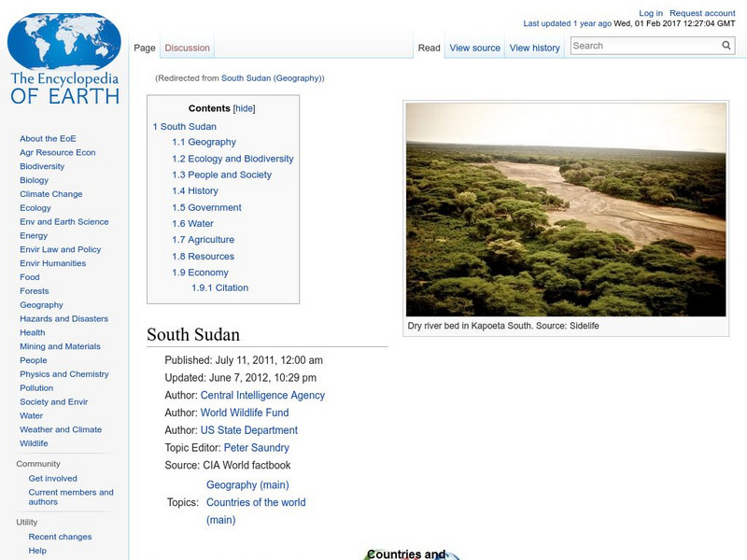Select the View source tab
Viewport: 747px width, 560px height.
coord(474,48)
